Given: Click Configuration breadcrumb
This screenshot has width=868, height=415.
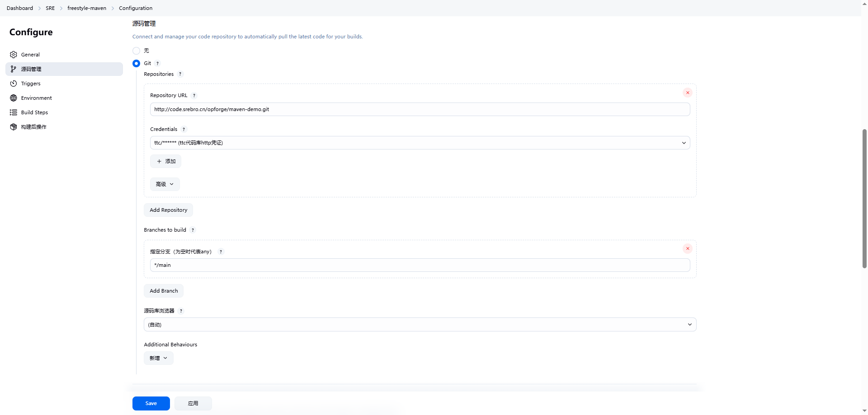Looking at the screenshot, I should (x=136, y=8).
